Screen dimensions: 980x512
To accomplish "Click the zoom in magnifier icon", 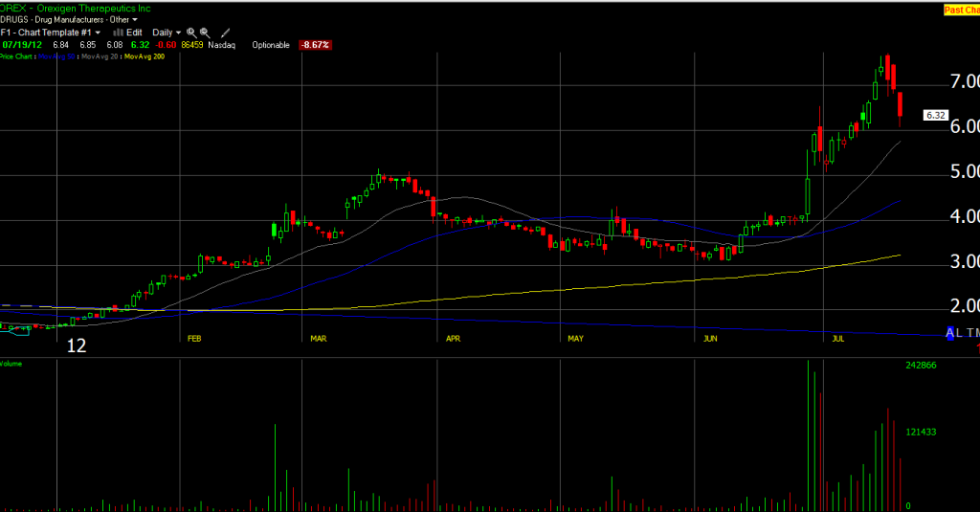I will (x=191, y=32).
